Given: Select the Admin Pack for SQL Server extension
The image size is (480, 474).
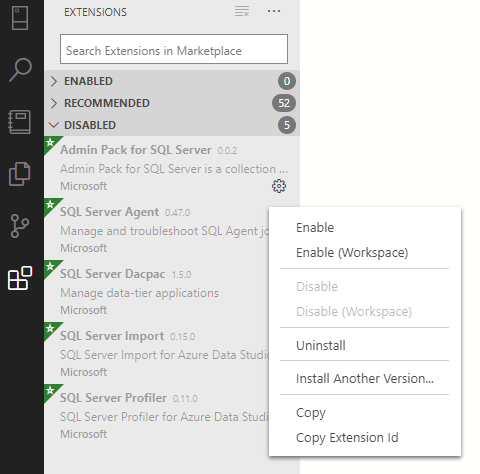Looking at the screenshot, I should coord(172,167).
